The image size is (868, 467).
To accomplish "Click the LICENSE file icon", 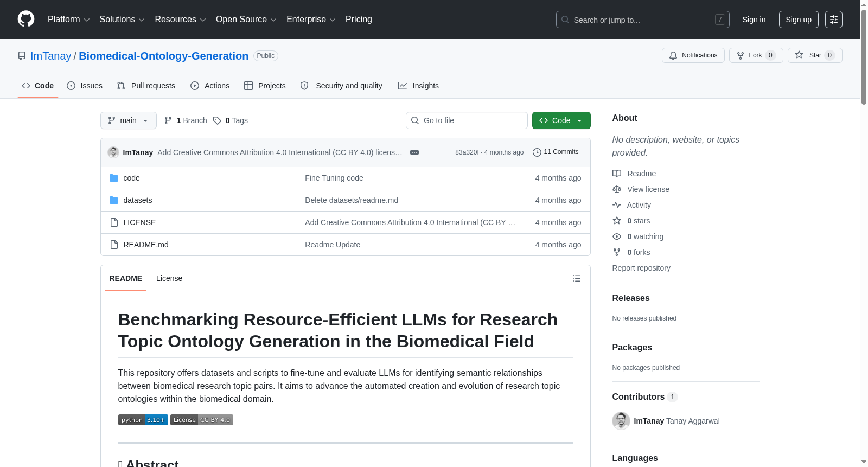I will (x=114, y=222).
